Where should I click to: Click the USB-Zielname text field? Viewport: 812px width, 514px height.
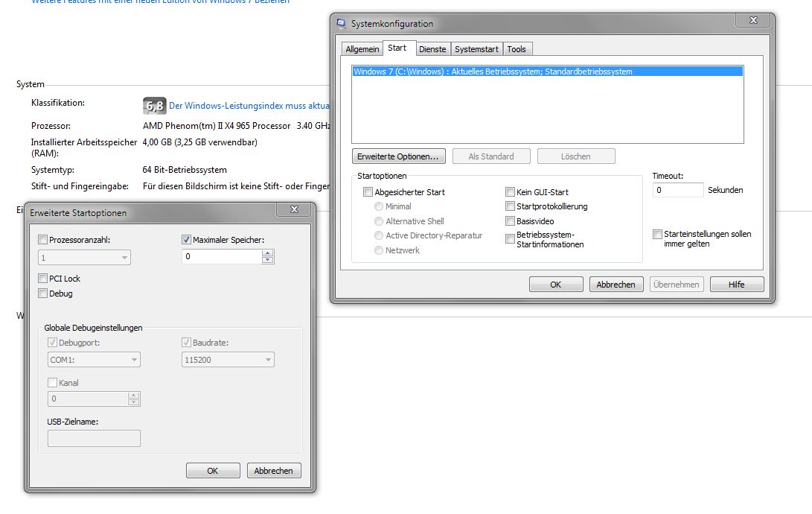click(x=94, y=438)
